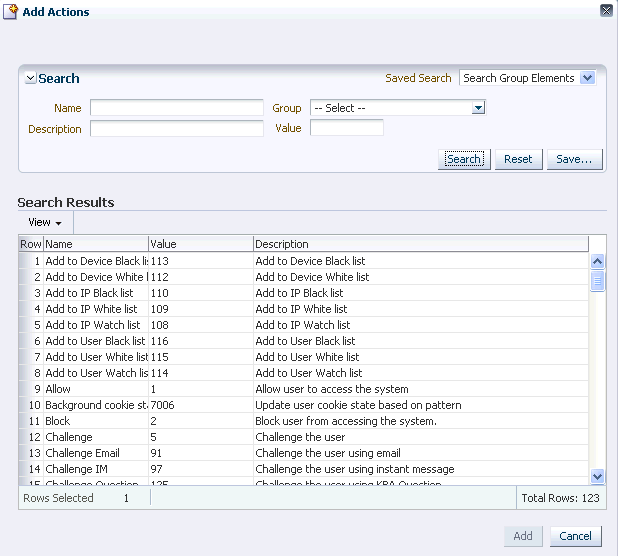Click the scroll up arrow of results table
618x556 pixels.
(598, 261)
